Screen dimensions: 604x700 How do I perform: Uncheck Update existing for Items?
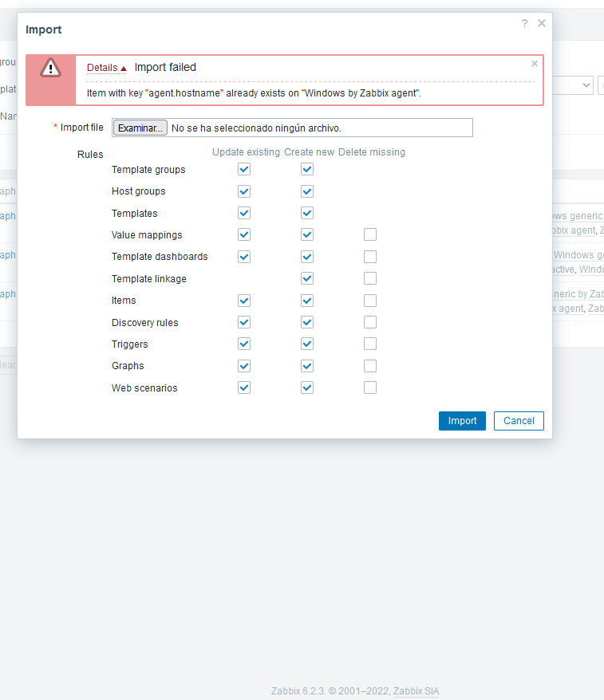pos(244,301)
